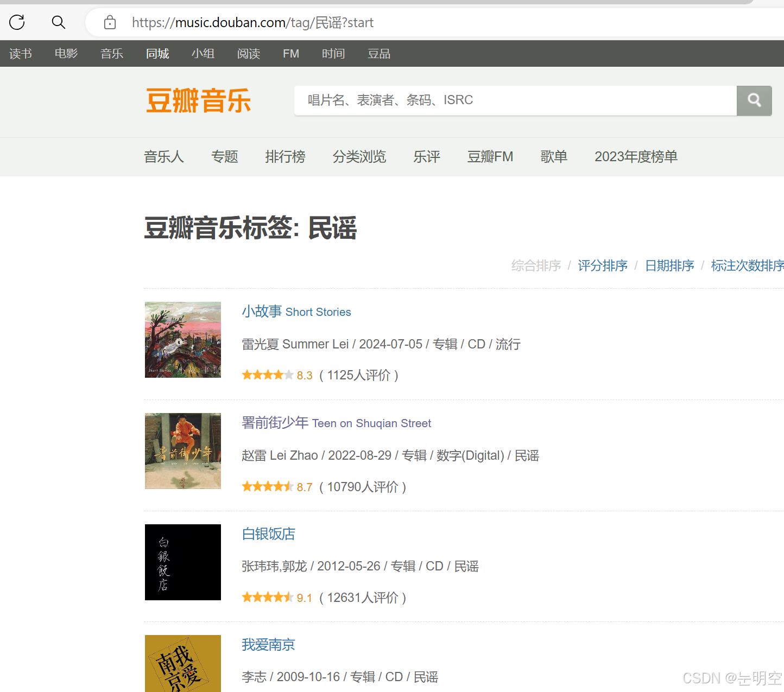Click the text 1125人评价
Image resolution: width=784 pixels, height=692 pixels.
pyautogui.click(x=359, y=376)
